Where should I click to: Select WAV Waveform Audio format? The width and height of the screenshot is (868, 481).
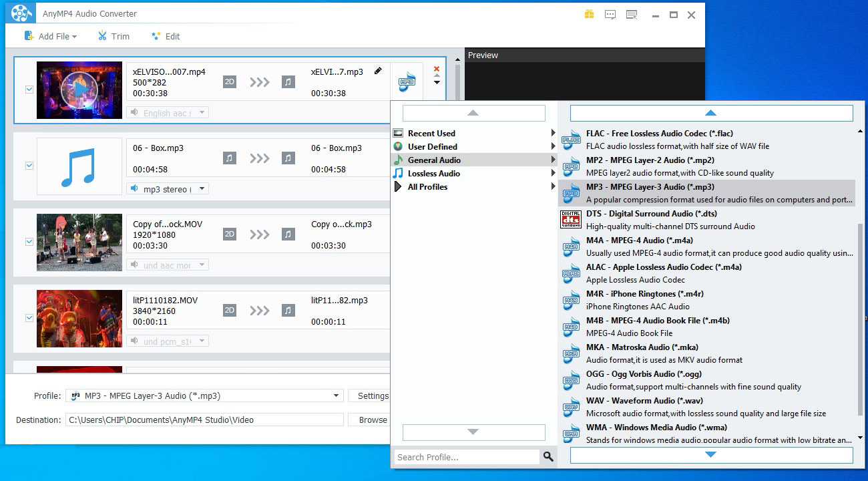point(706,407)
